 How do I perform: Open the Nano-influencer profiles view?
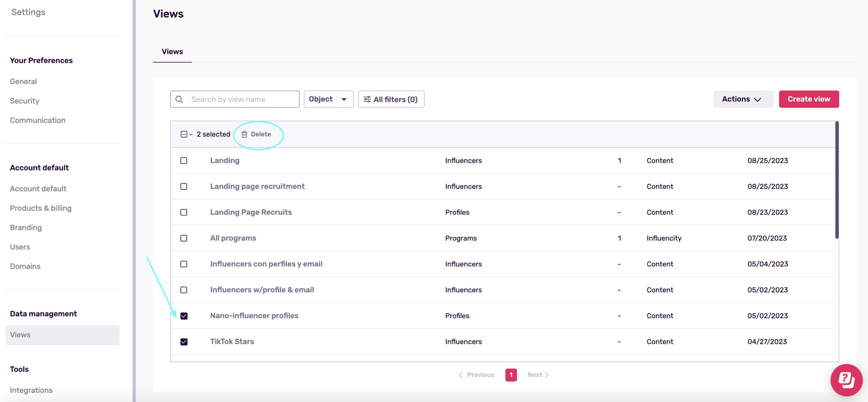(254, 316)
